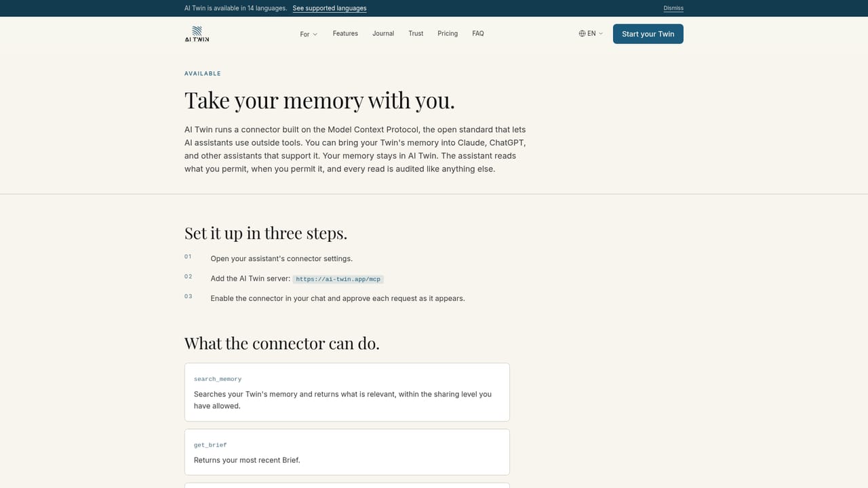Click the search_memory tool name
The image size is (868, 488).
tap(218, 379)
